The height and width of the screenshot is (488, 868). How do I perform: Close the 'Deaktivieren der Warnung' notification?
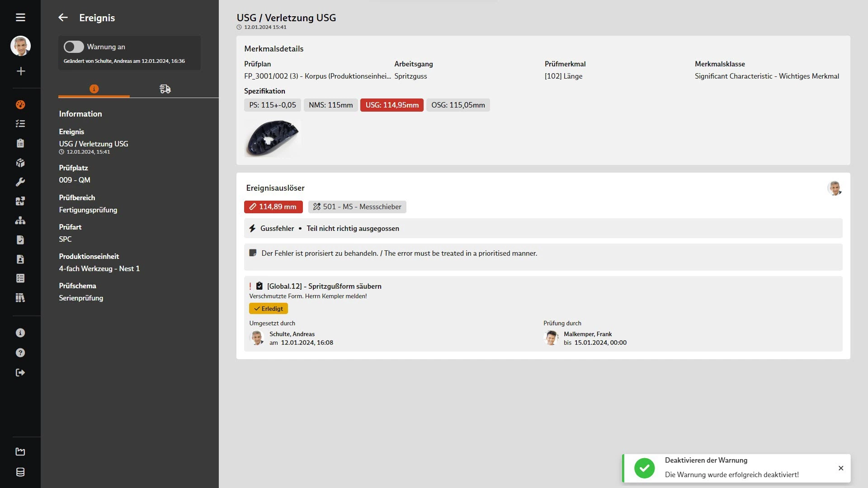(x=841, y=468)
